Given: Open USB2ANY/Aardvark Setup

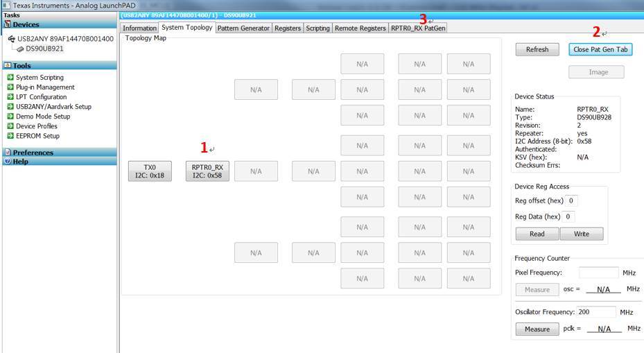Looking at the screenshot, I should (x=53, y=106).
